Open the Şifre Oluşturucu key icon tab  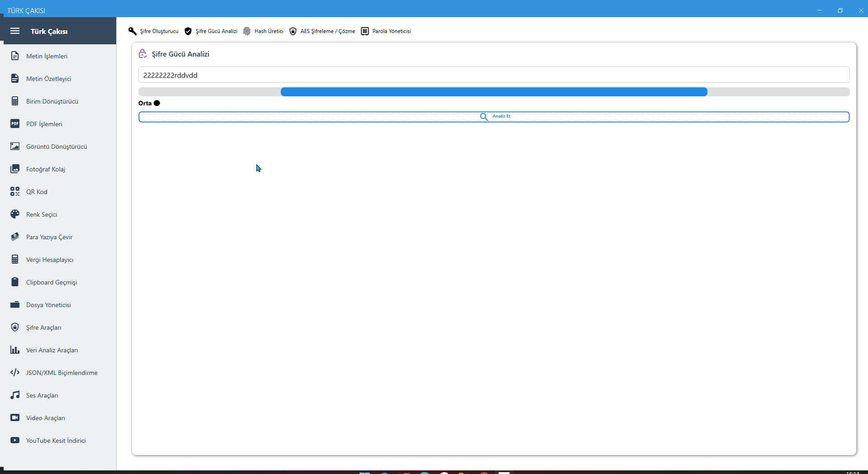click(x=132, y=31)
